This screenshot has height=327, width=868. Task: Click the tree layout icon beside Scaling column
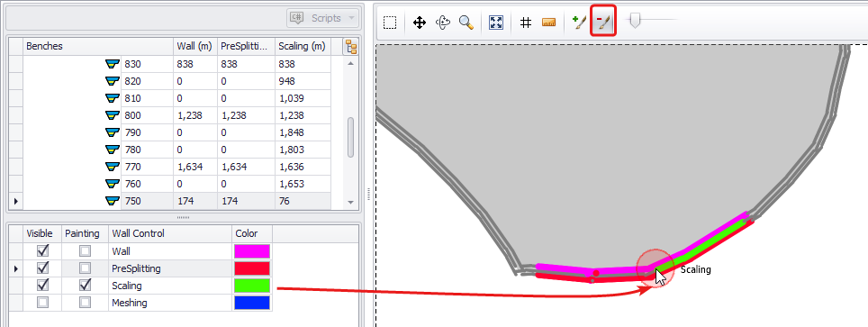point(350,47)
